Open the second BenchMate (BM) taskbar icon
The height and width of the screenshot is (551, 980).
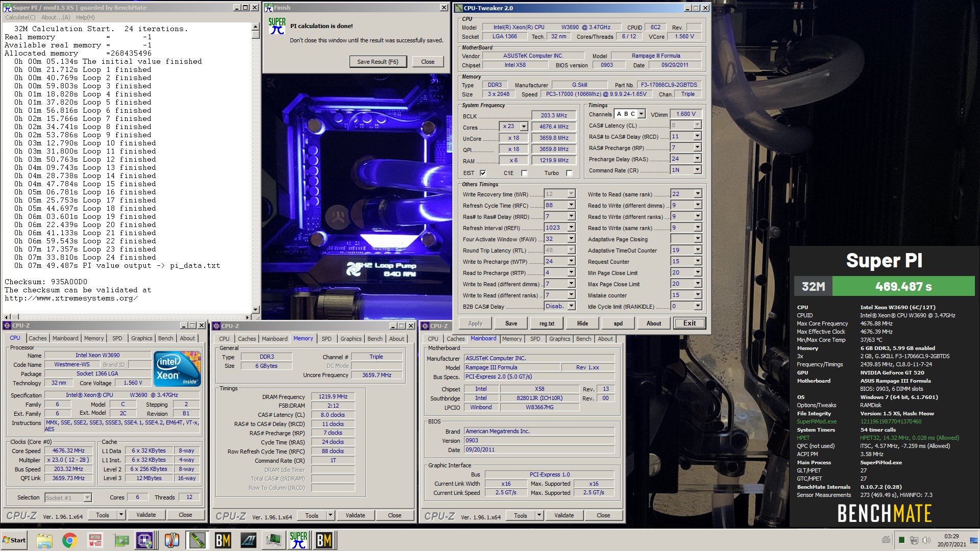click(324, 540)
